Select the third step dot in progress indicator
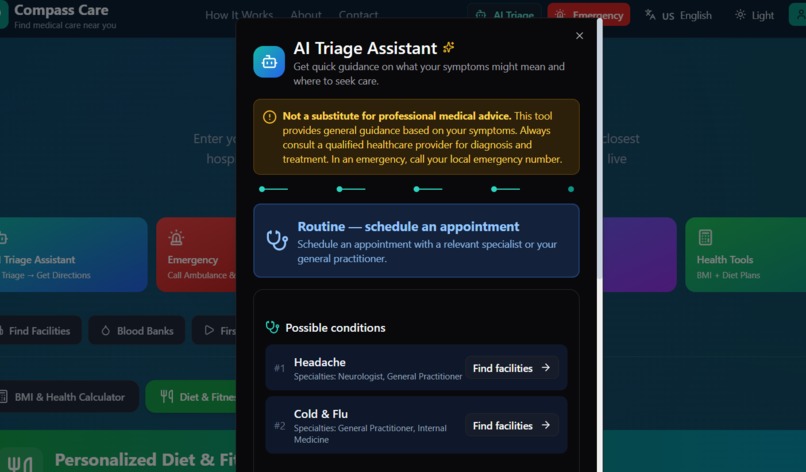This screenshot has height=472, width=806. tap(416, 189)
